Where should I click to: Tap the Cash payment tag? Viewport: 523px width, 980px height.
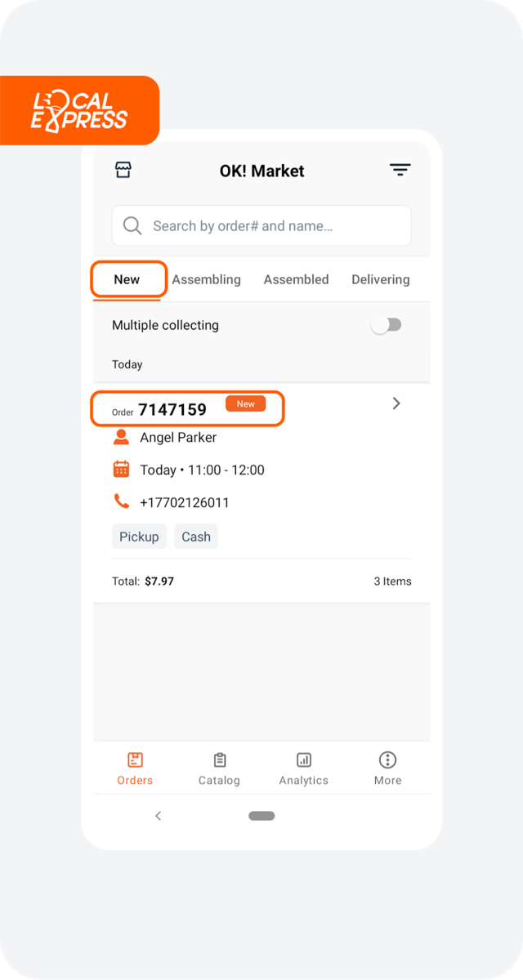[x=196, y=537]
